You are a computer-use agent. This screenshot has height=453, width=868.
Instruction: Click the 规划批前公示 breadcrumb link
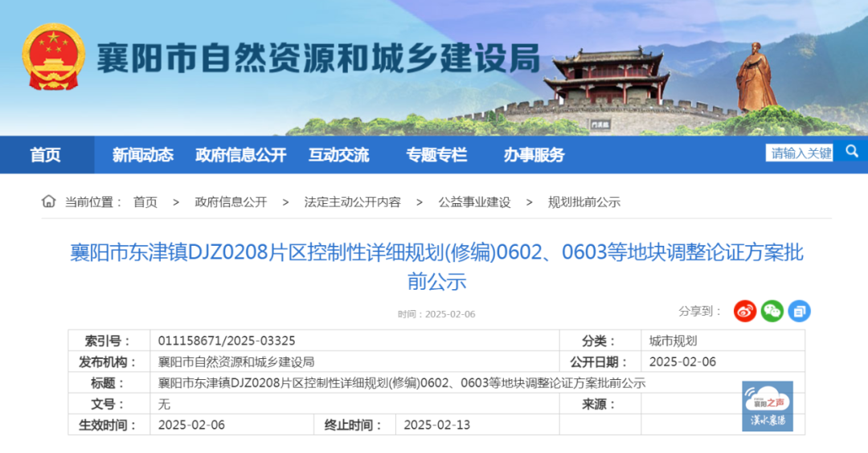[583, 202]
